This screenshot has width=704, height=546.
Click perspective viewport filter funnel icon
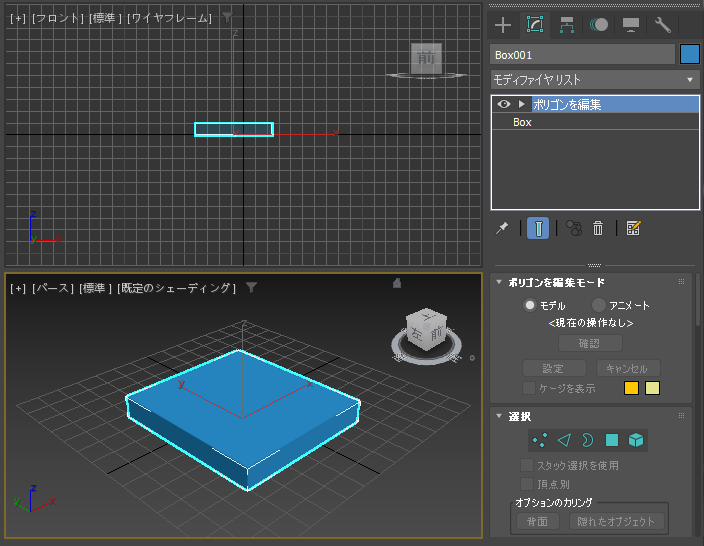[x=251, y=288]
